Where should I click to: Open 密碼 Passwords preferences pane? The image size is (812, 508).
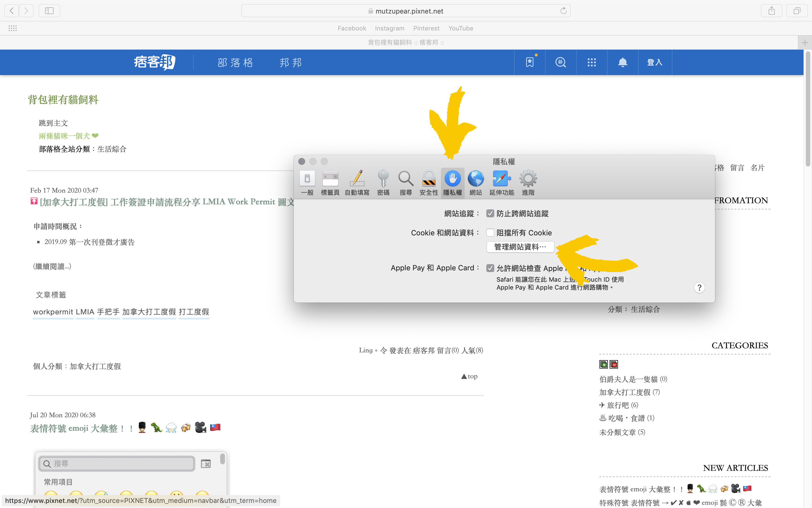point(383,183)
